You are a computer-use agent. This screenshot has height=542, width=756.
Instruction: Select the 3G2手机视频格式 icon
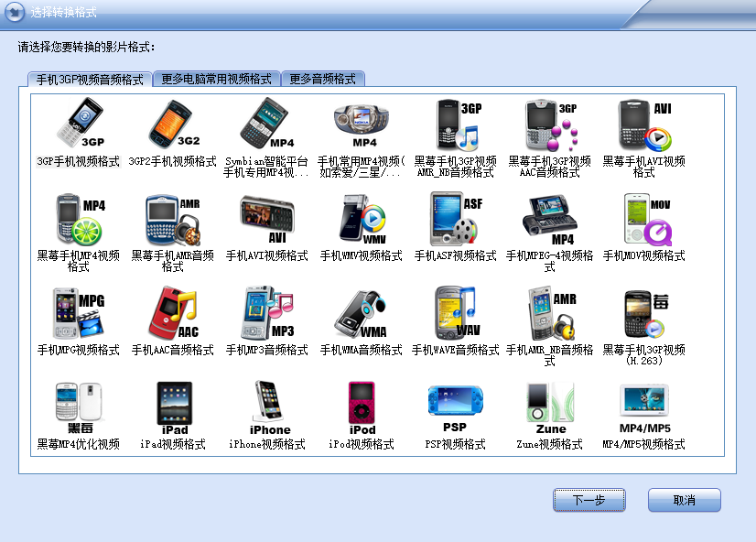[x=176, y=125]
